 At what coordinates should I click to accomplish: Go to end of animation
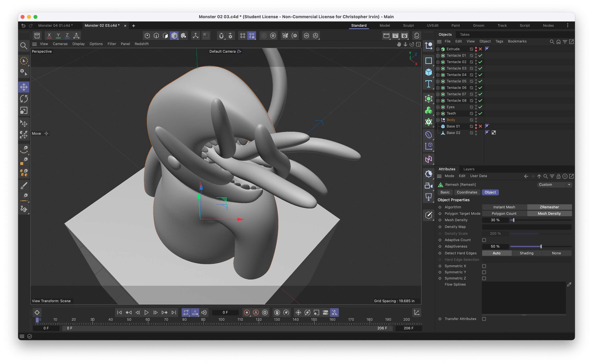pos(174,313)
